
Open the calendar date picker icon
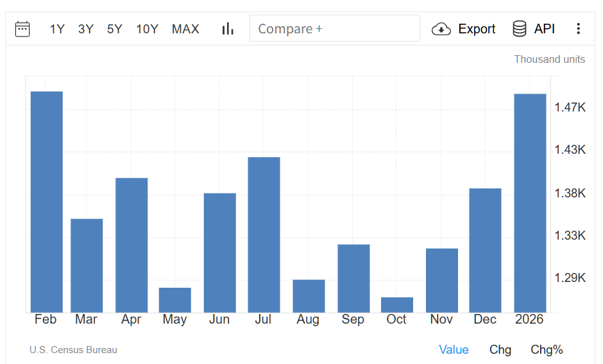(22, 29)
